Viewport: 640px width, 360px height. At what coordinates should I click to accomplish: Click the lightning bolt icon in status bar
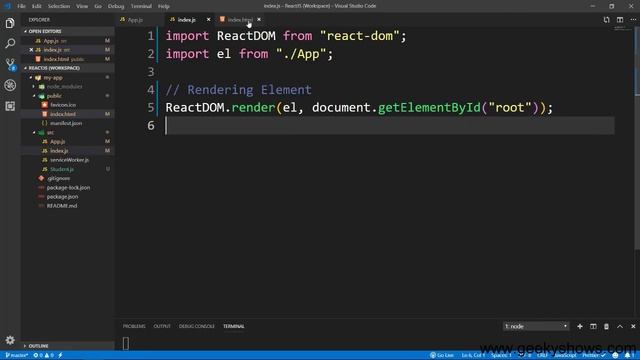point(60,355)
